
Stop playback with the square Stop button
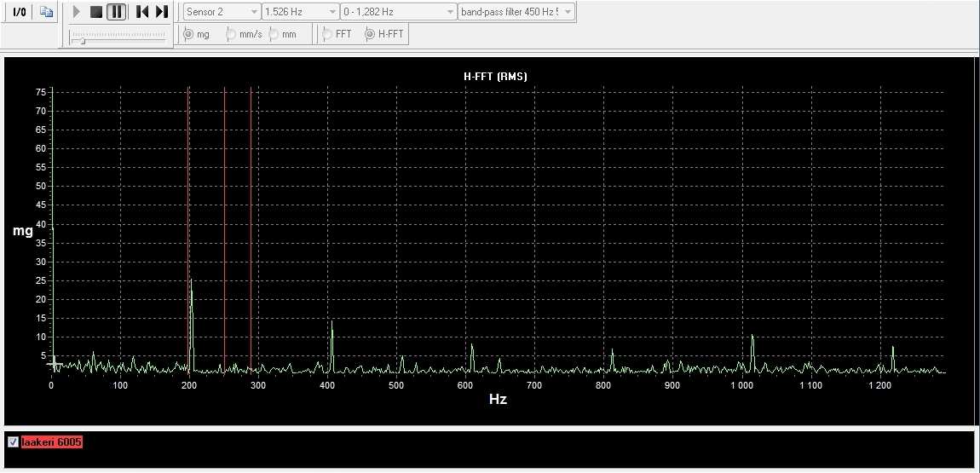point(96,12)
